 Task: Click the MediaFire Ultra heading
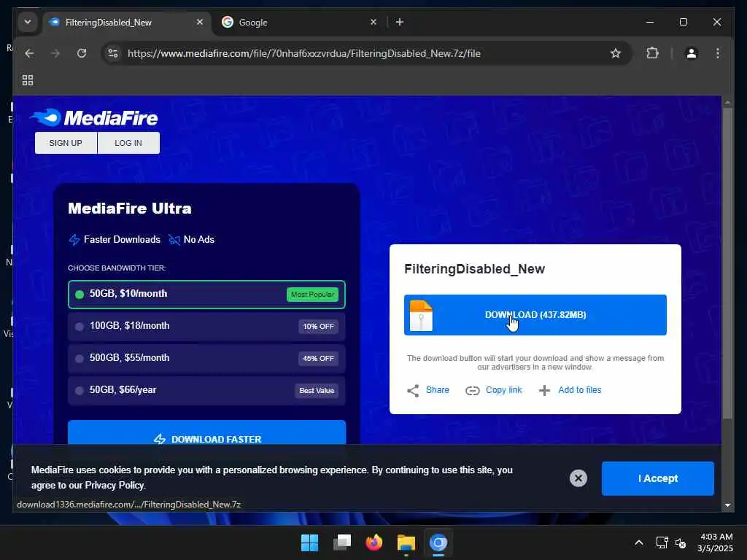pos(130,208)
